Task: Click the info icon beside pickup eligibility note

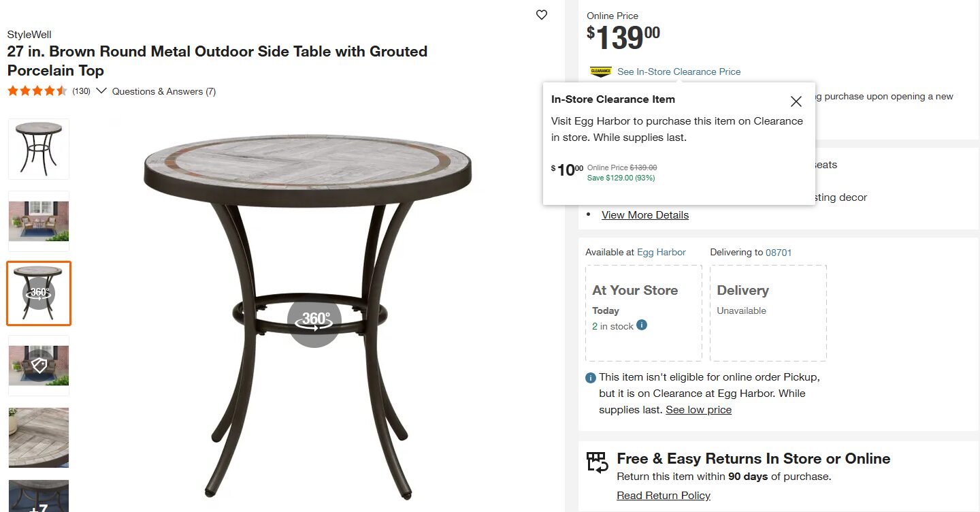Action: (x=590, y=378)
